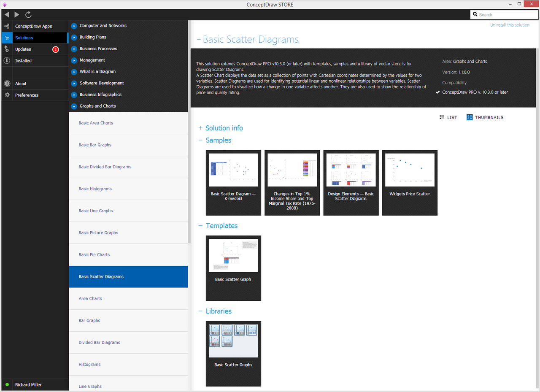The width and height of the screenshot is (540, 392).
Task: Switch to THUMBNAILS view
Action: coord(485,117)
